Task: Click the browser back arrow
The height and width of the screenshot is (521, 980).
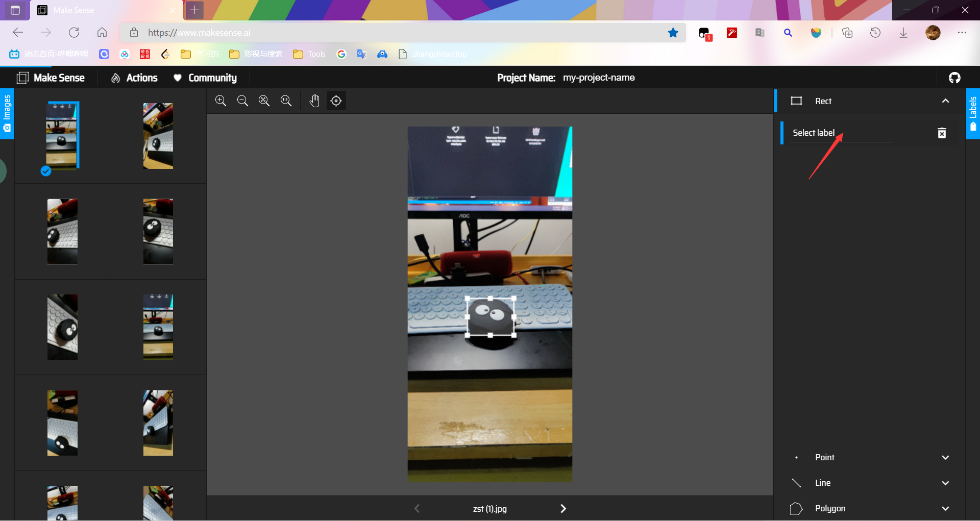Action: click(18, 33)
